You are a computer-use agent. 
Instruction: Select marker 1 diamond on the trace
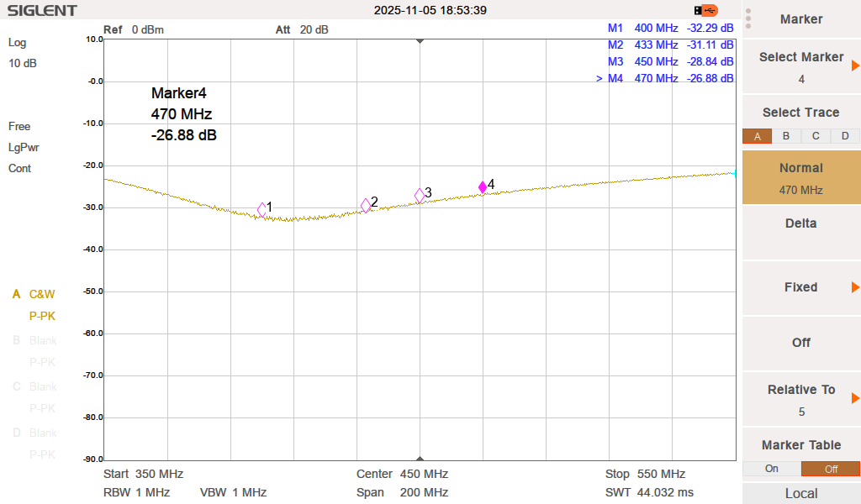(262, 210)
